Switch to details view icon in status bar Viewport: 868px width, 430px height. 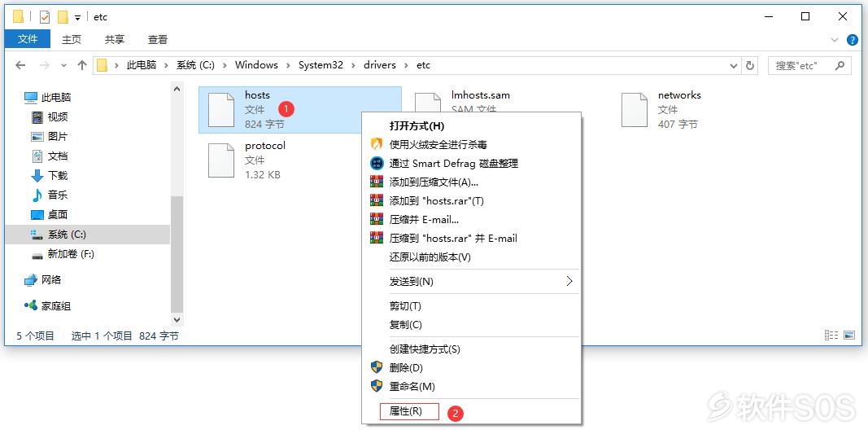pos(831,336)
